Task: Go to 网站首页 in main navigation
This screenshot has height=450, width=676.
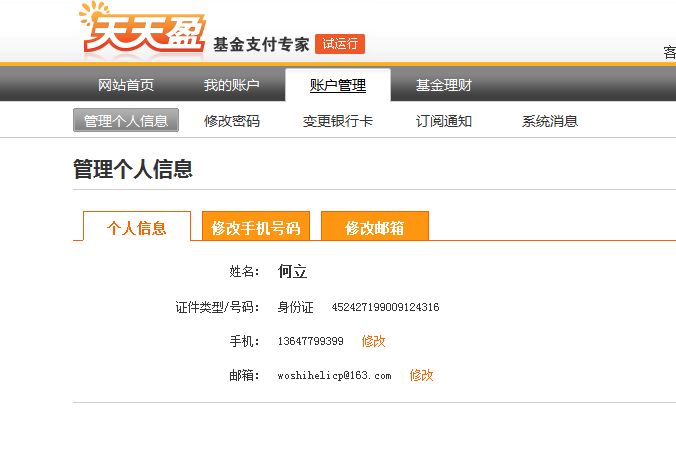Action: point(126,85)
